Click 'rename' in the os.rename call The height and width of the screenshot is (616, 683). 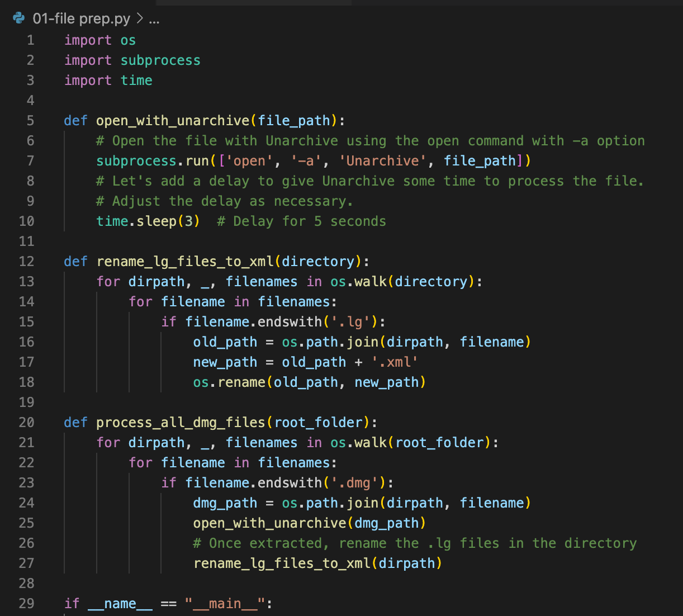(x=241, y=382)
